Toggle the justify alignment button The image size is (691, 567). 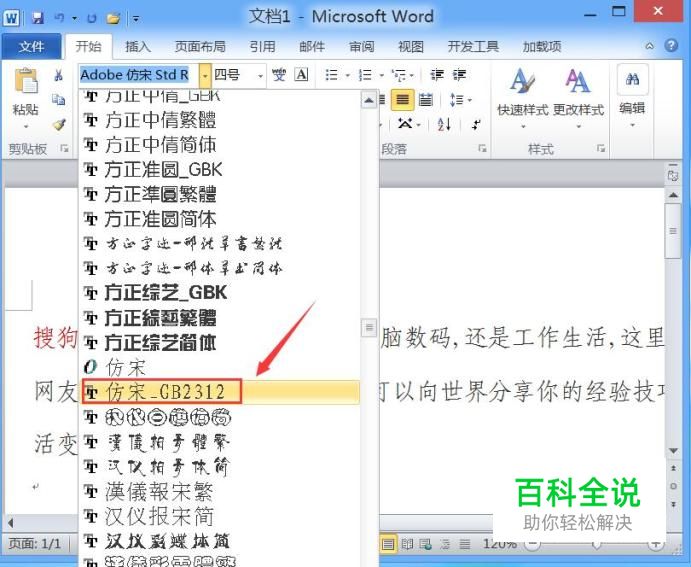[x=402, y=100]
